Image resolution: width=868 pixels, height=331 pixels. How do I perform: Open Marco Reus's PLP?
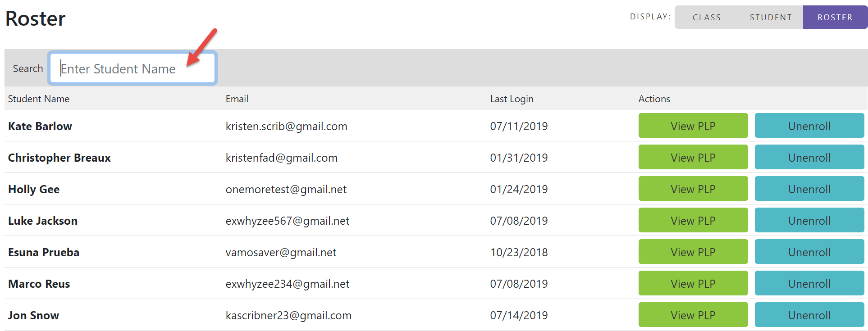coord(693,283)
